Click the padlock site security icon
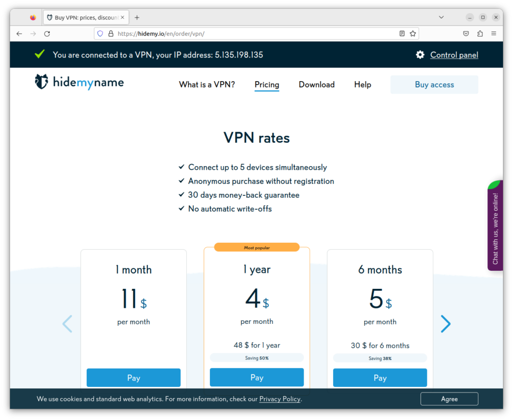Image resolution: width=513 pixels, height=420 pixels. tap(111, 34)
